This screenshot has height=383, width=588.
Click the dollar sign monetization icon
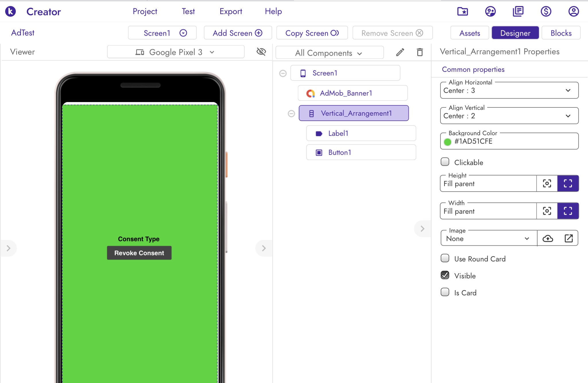point(546,11)
